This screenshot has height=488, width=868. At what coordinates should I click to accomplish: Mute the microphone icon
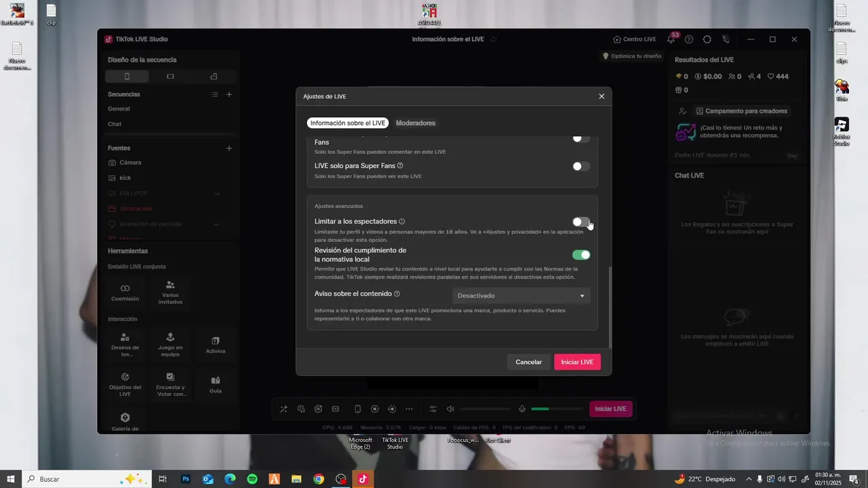(522, 409)
